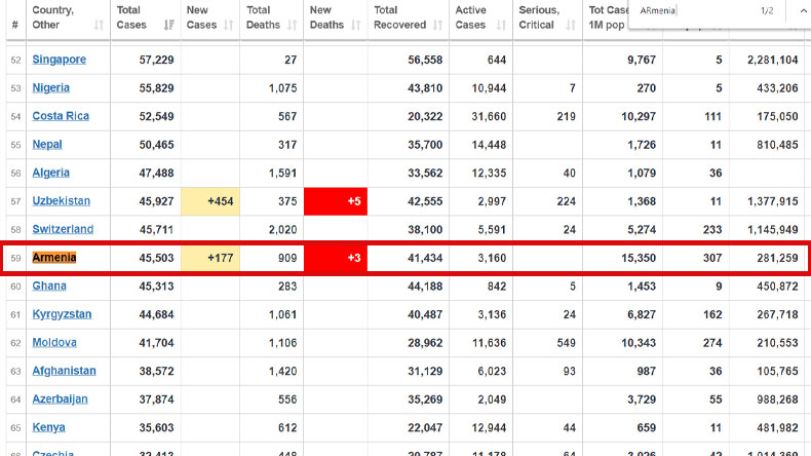Sort by Country, Other column arrows

click(98, 25)
